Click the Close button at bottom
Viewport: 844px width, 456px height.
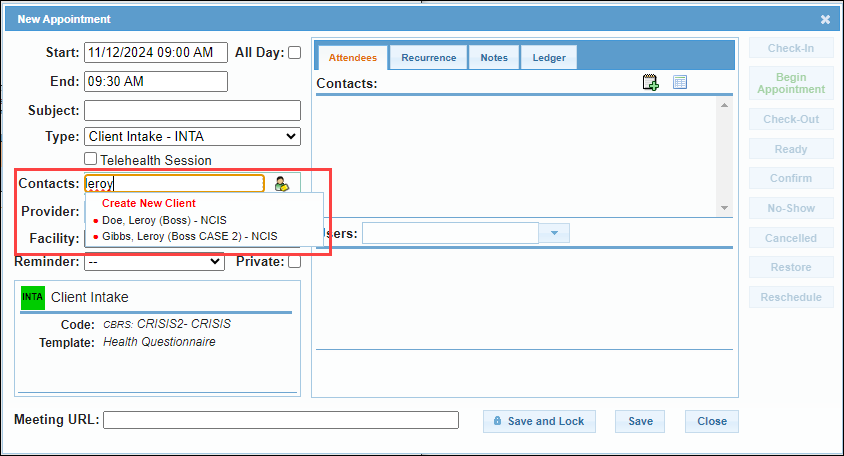coord(712,421)
